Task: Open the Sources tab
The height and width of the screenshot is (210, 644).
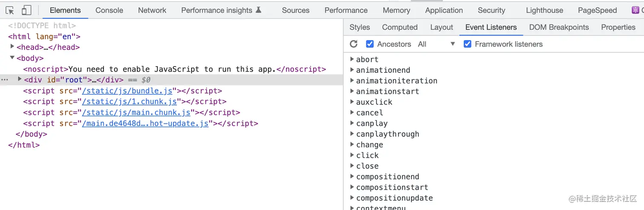Action: tap(296, 10)
